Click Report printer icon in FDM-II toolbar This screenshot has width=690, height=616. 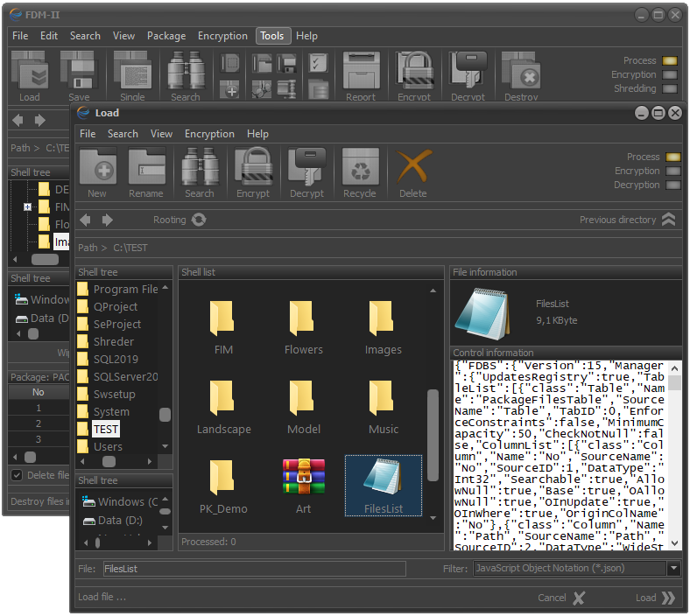362,70
